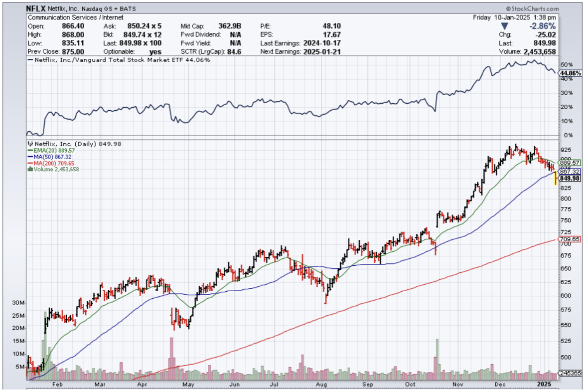Click the Feb month label on the time axis
The image size is (588, 392).
coord(57,385)
